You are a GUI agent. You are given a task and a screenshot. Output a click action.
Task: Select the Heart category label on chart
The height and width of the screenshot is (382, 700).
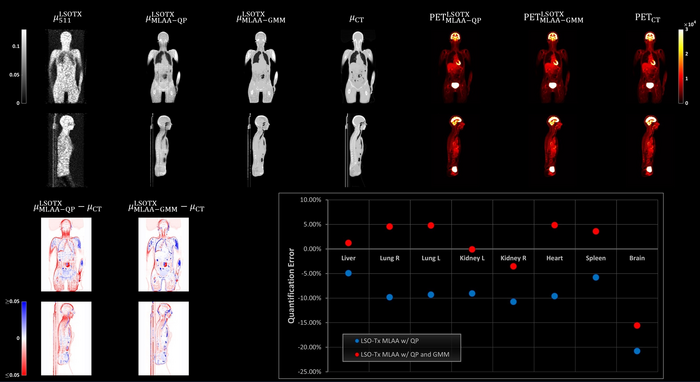554,258
